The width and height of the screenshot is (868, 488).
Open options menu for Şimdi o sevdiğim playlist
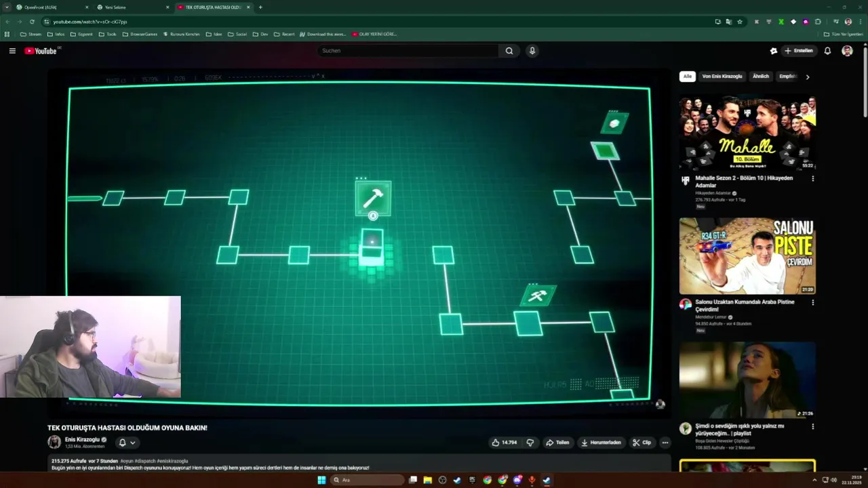[x=812, y=426]
